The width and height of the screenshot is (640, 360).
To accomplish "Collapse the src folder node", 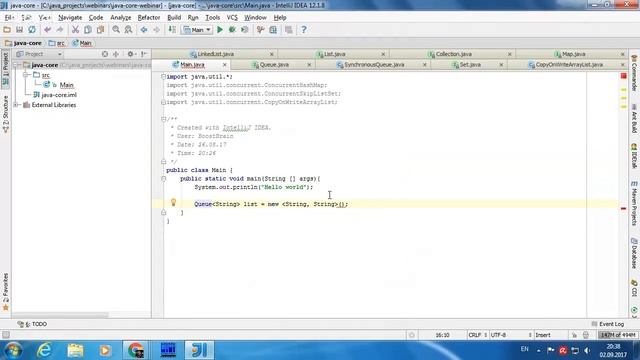I will coord(26,75).
